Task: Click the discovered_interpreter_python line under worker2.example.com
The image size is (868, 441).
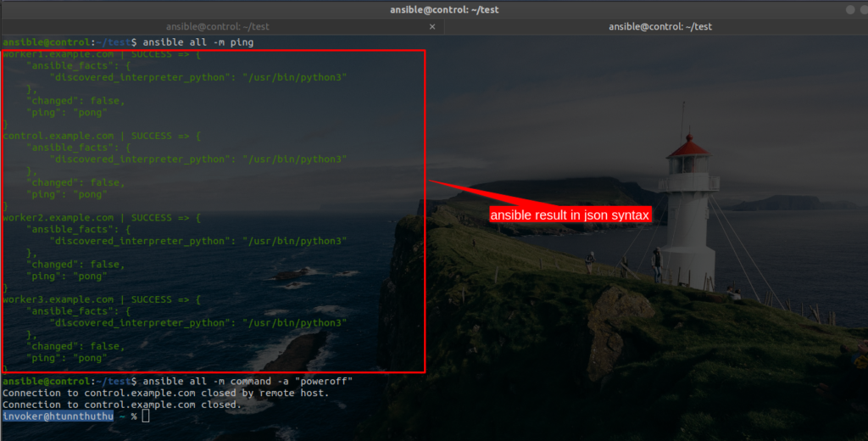Action: 198,241
